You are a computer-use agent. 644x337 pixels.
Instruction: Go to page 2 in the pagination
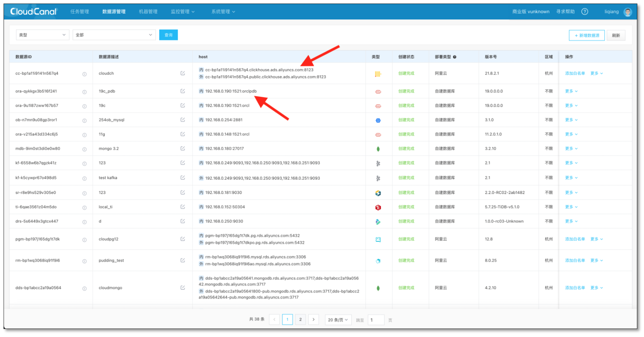click(300, 319)
